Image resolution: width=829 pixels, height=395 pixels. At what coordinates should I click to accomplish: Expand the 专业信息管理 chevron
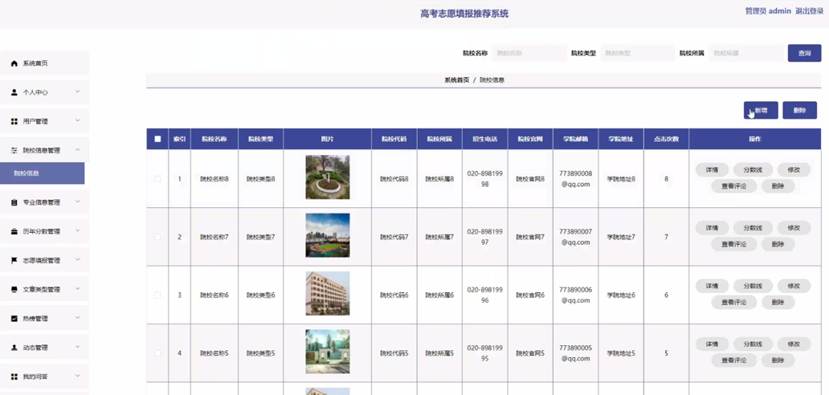click(77, 202)
